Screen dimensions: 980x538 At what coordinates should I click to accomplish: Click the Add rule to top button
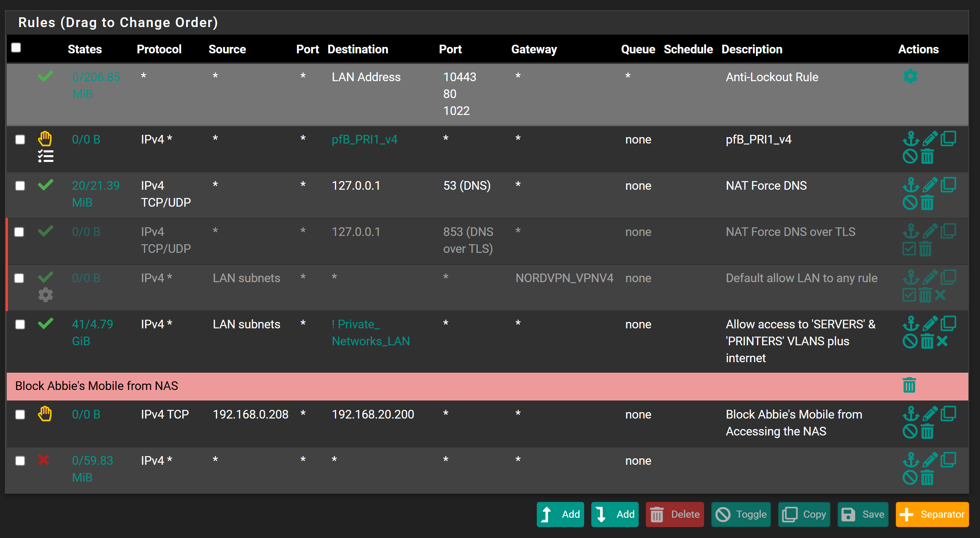(x=560, y=514)
